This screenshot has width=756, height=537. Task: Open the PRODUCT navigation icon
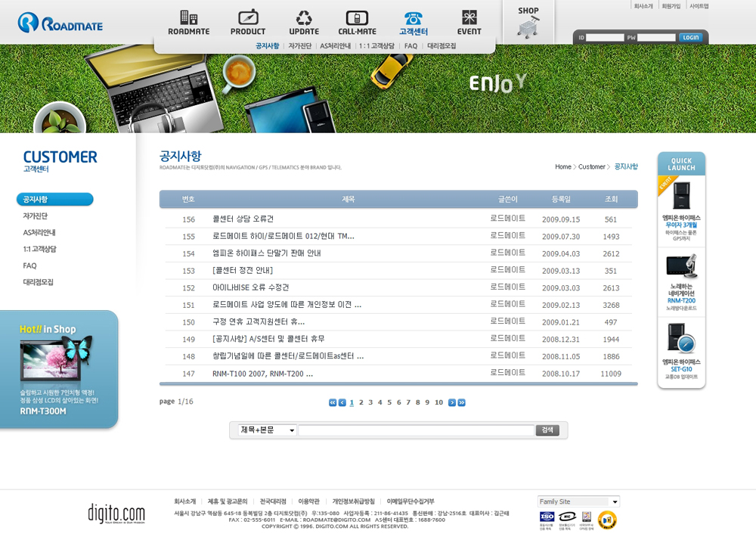248,18
